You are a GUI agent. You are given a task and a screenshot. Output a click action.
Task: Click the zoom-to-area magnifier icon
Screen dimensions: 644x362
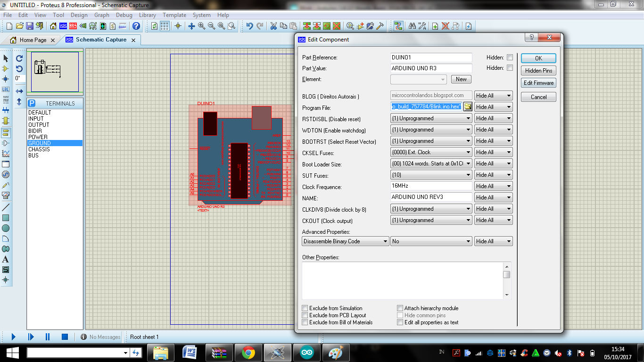pos(231,26)
